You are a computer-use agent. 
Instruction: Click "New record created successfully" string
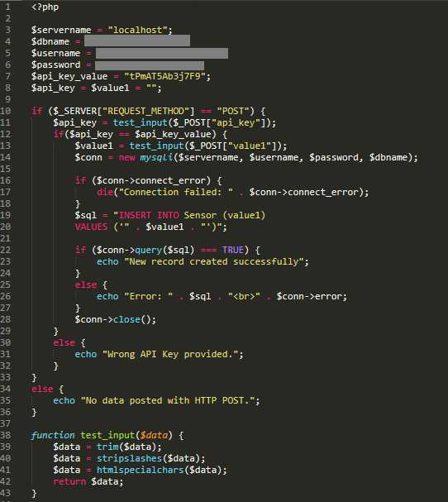click(x=213, y=261)
